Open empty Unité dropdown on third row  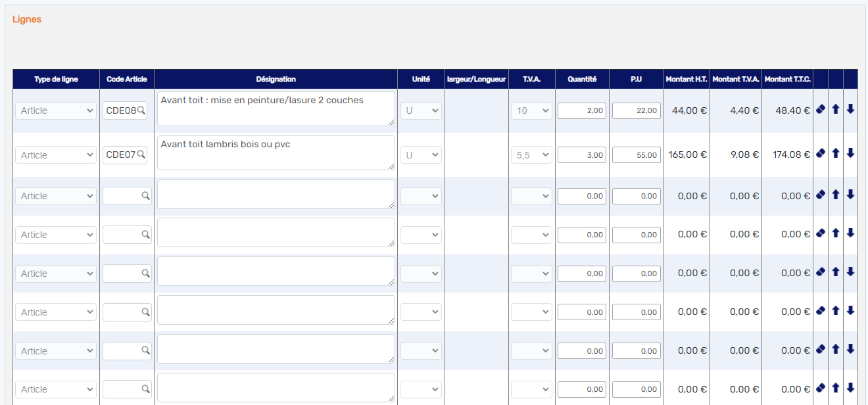(421, 196)
